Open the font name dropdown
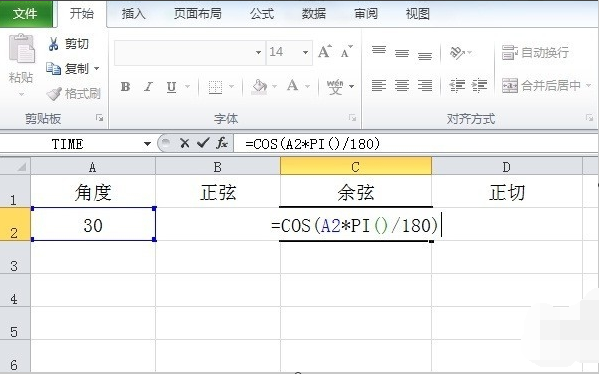The width and height of the screenshot is (599, 374). [259, 52]
